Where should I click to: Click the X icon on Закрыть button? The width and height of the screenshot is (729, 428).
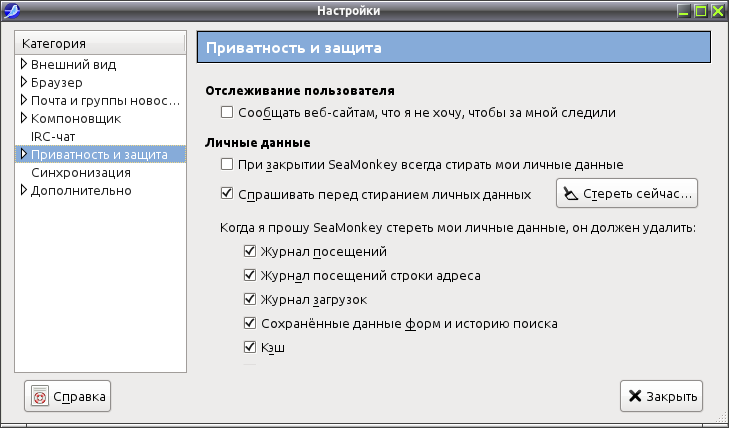pos(635,396)
